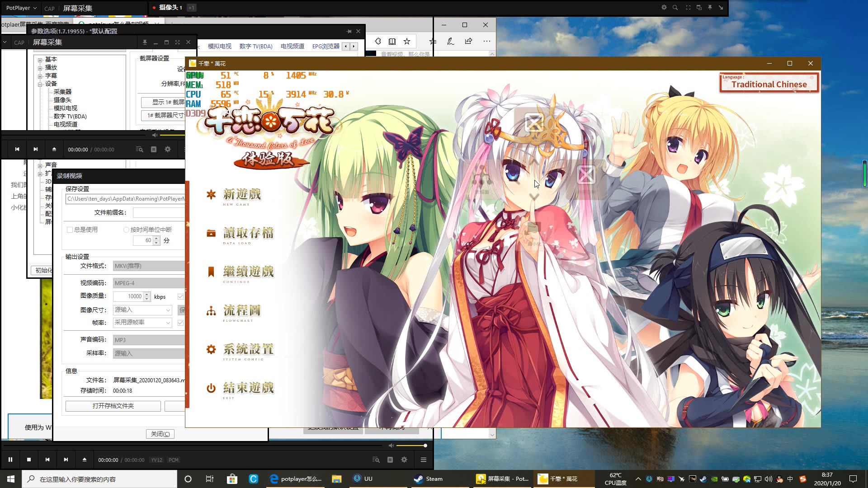
Task: Toggle the checkbox next to 帧率
Action: 180,323
